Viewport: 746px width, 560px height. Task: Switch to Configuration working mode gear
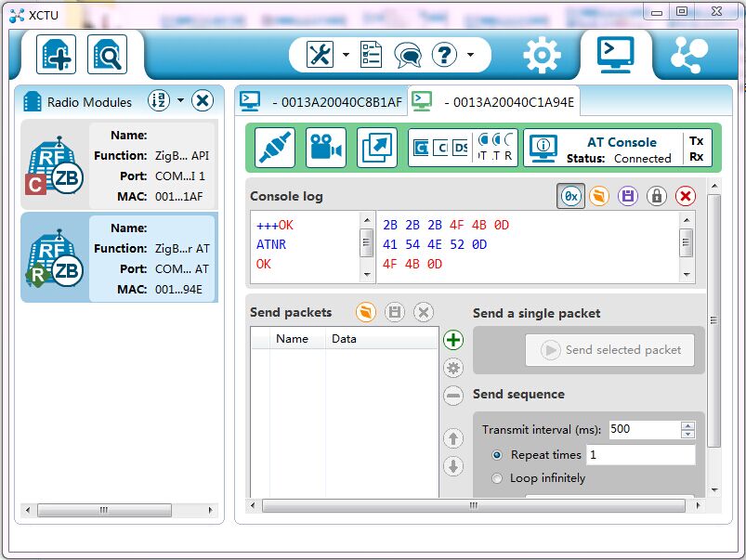pyautogui.click(x=542, y=55)
